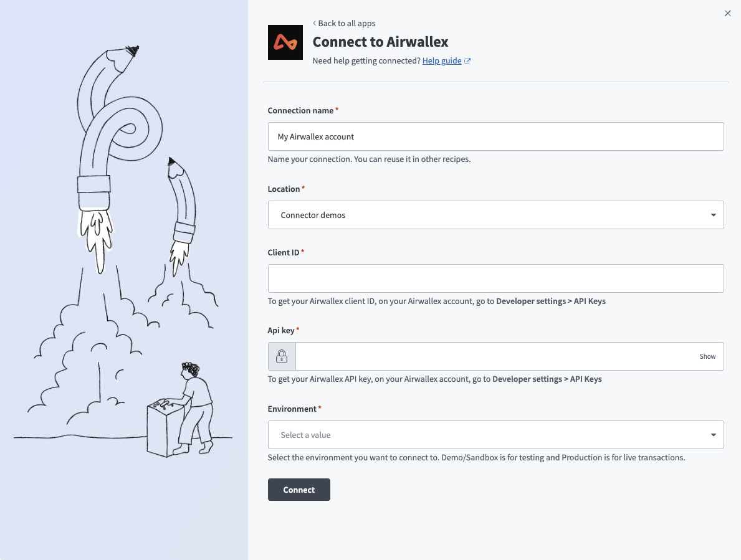Go back to all apps

347,23
